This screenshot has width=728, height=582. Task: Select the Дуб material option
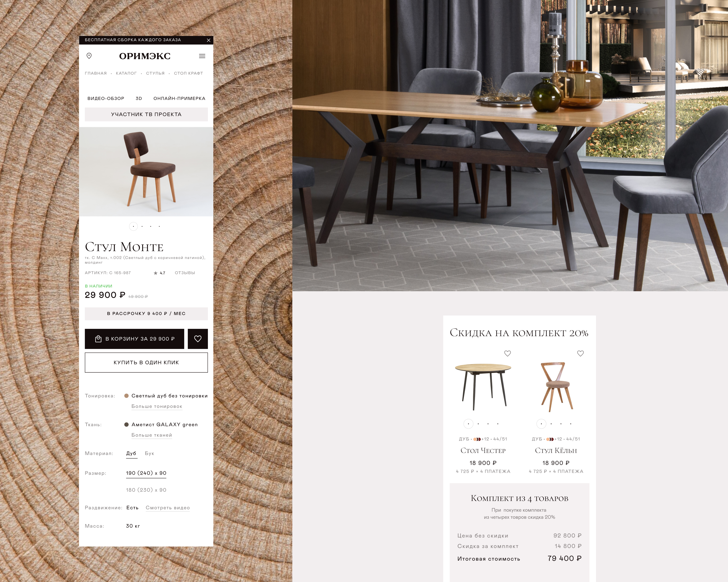[131, 453]
